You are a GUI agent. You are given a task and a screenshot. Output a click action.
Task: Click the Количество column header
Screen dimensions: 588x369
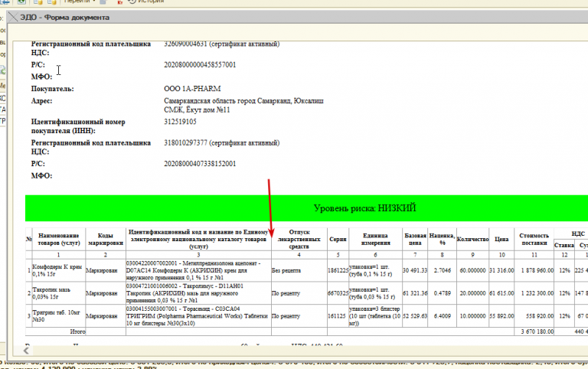[472, 240]
